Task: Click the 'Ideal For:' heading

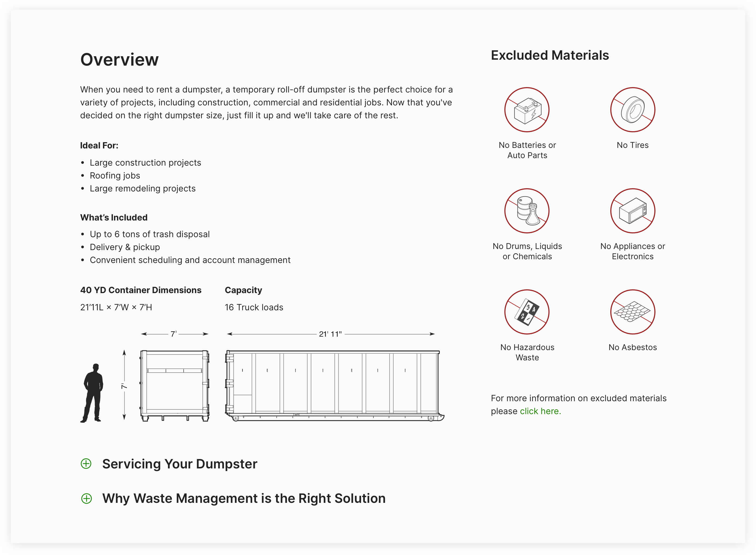Action: 99,145
